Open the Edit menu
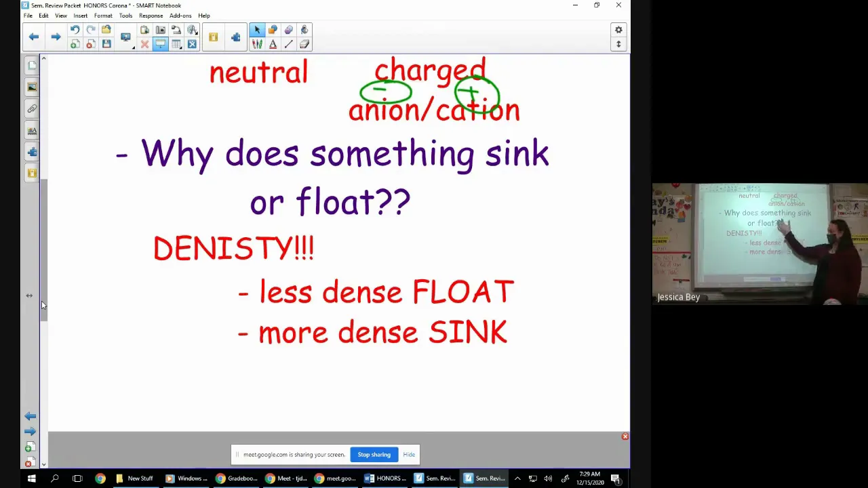Image resolution: width=868 pixels, height=488 pixels. (x=43, y=16)
